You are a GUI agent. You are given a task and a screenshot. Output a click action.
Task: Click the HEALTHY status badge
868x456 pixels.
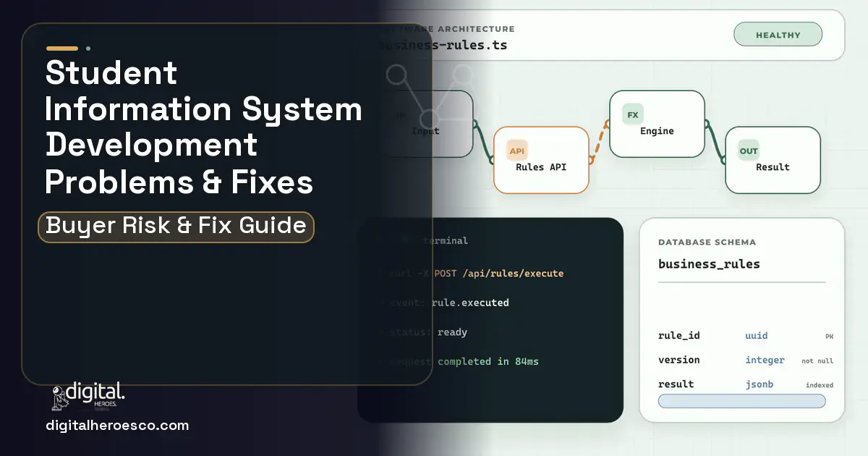coord(778,35)
